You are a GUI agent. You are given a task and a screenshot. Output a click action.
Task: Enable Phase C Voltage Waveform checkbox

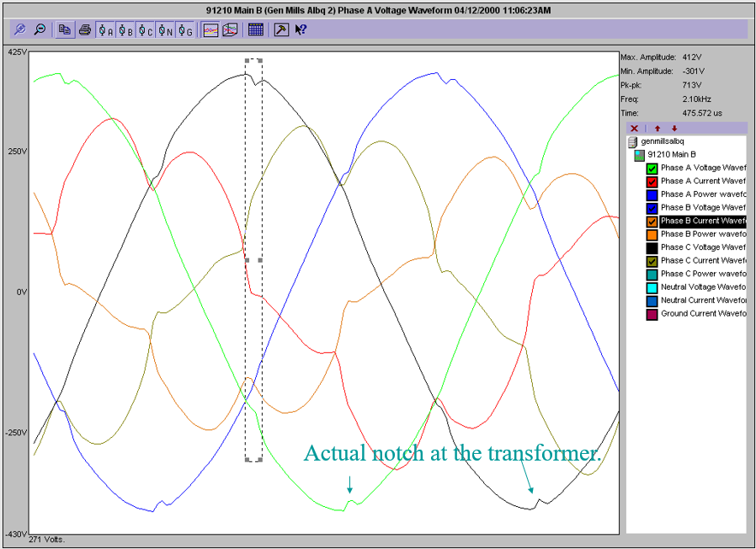click(x=652, y=248)
